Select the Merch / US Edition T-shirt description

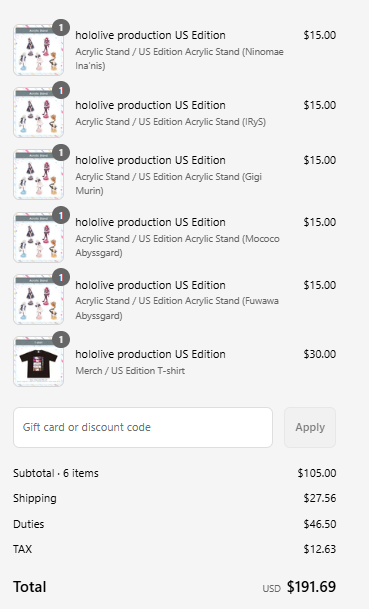[130, 371]
